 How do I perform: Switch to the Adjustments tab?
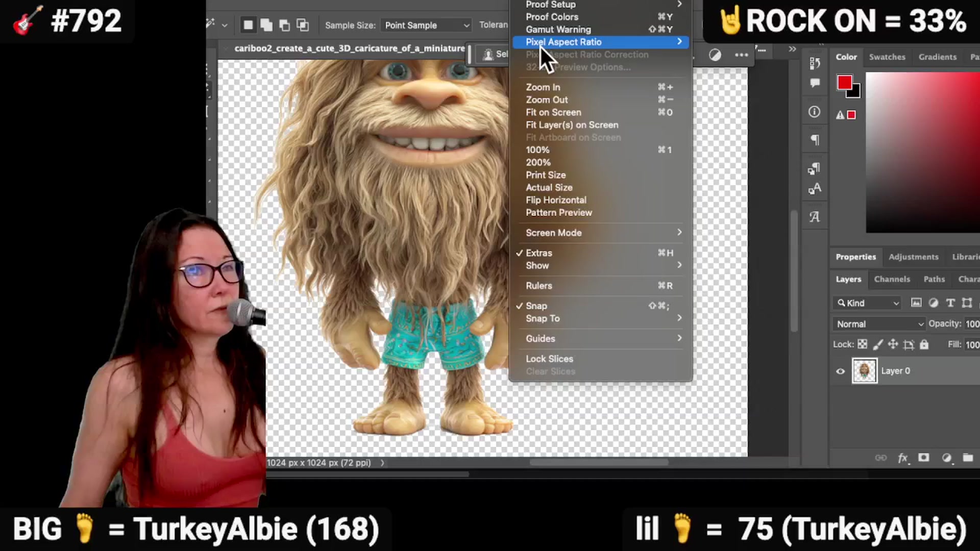pyautogui.click(x=913, y=257)
